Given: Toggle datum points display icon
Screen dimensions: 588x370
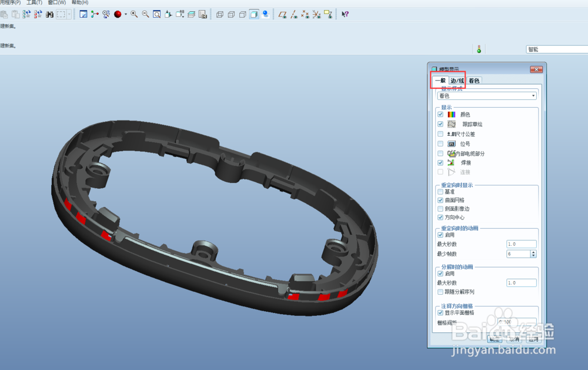Looking at the screenshot, I should pos(305,14).
